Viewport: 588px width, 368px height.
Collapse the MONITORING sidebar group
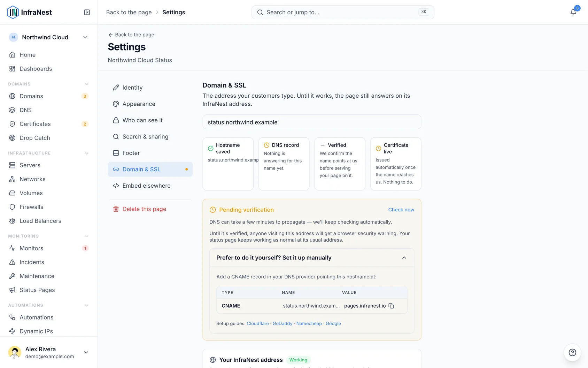tap(86, 236)
